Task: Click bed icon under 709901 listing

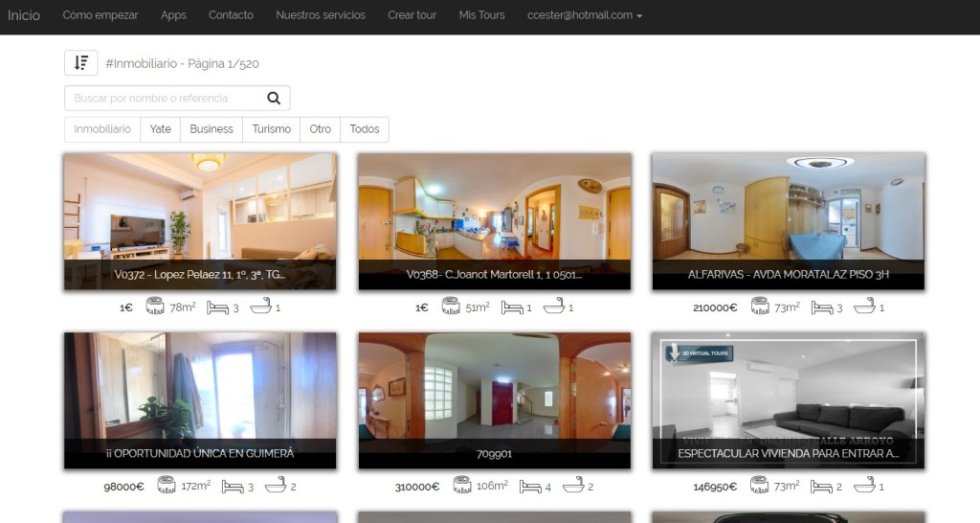Action: (x=527, y=486)
